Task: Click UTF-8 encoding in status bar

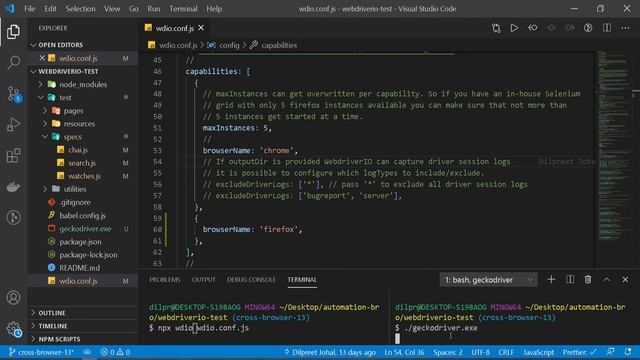Action: 480,352
